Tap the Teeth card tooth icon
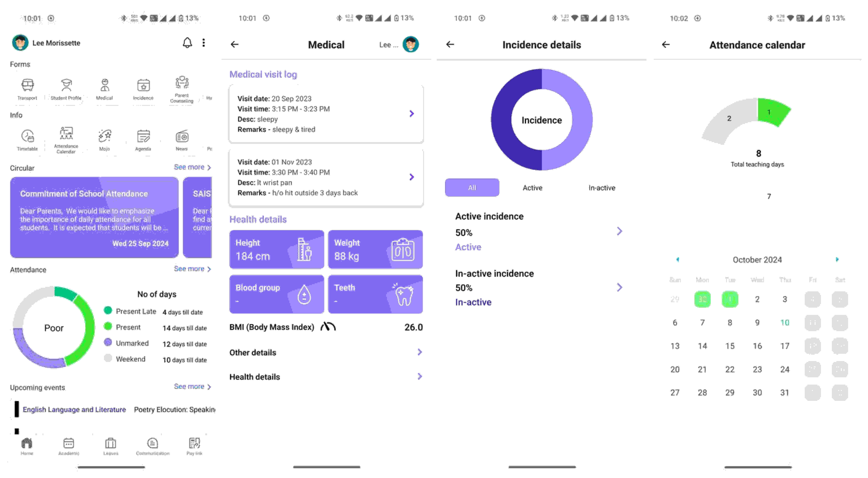 click(x=403, y=295)
